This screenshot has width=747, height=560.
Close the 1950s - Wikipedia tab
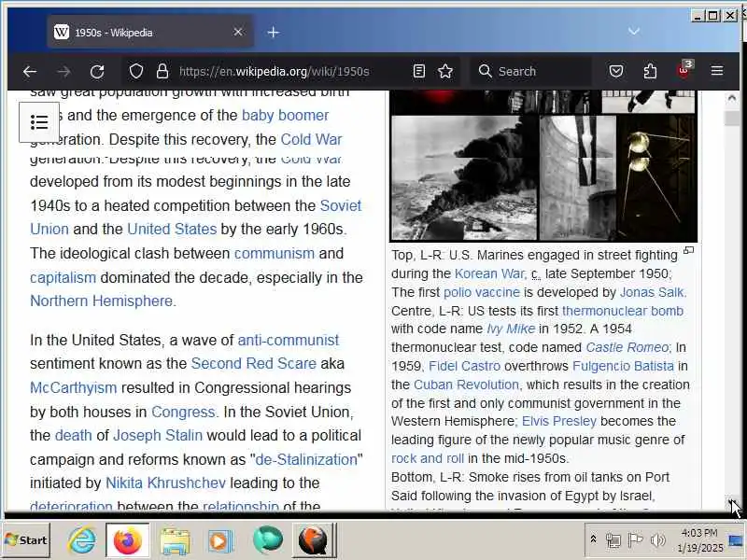[x=238, y=32]
